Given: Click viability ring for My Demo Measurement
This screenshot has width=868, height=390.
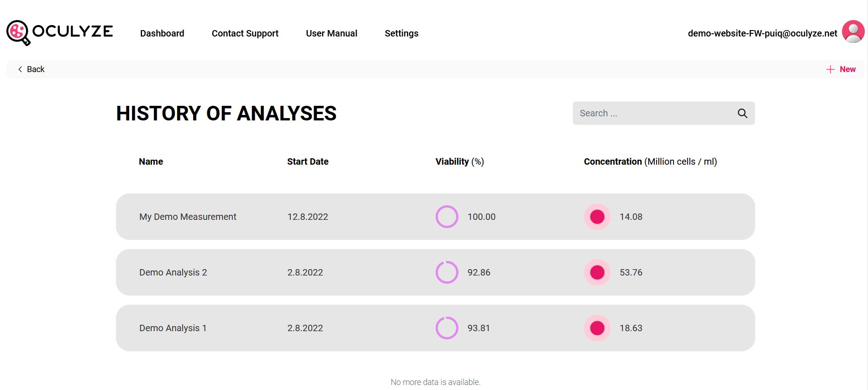Looking at the screenshot, I should pos(447,217).
